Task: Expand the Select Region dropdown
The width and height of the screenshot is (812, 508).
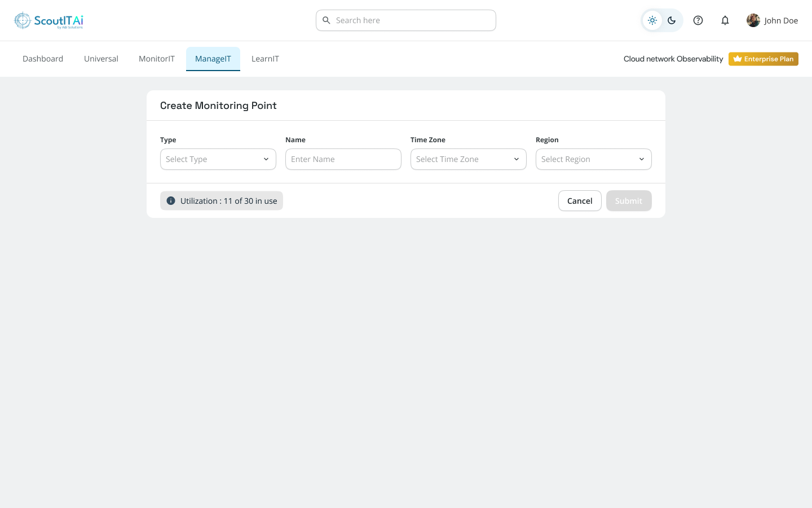Action: point(594,159)
